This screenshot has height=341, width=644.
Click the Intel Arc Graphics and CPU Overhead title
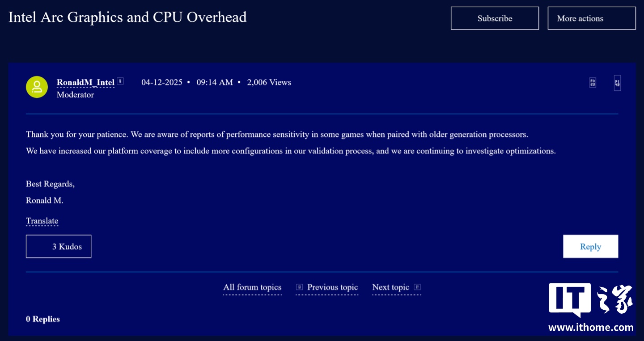127,17
